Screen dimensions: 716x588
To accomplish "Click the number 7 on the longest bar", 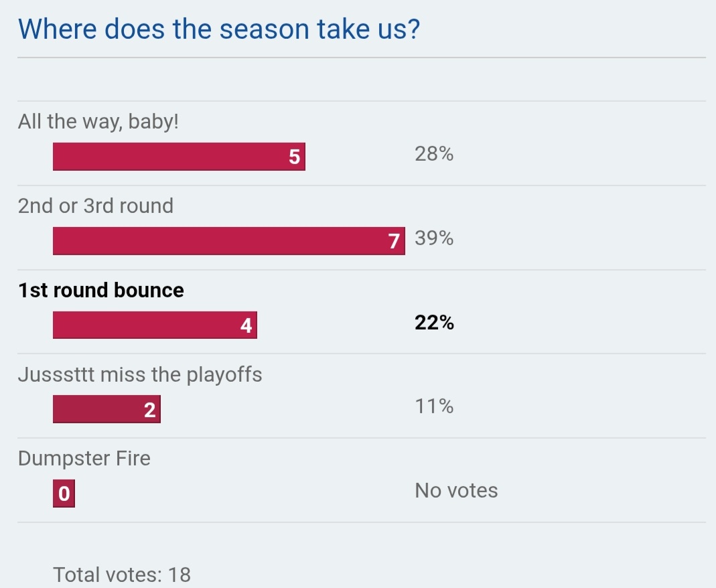I will 394,242.
